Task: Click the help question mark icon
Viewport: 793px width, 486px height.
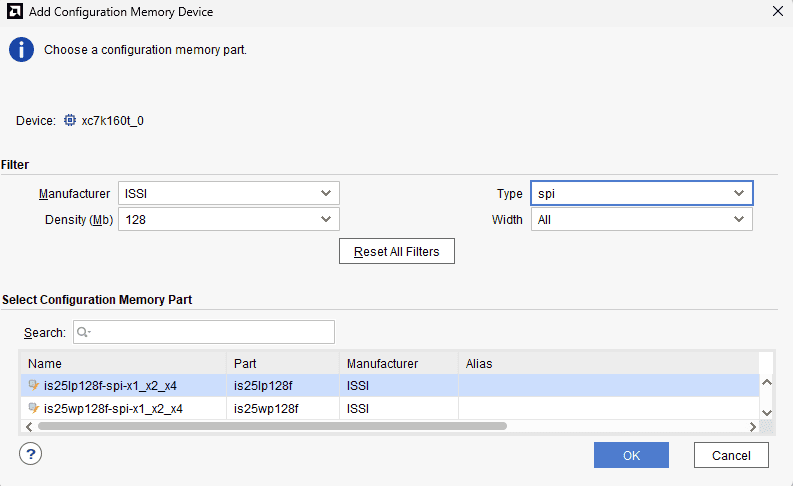Action: 31,454
